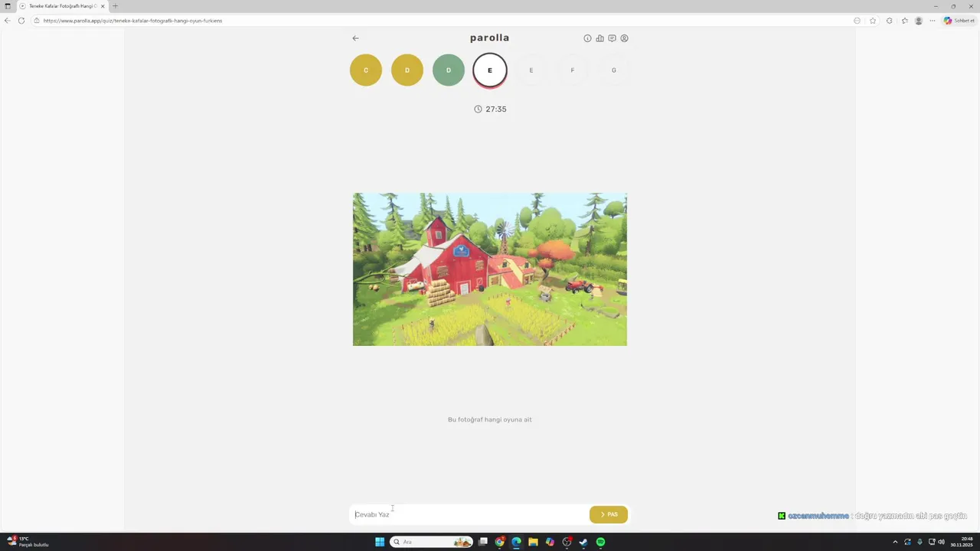Open the weather widget showing 13°C
This screenshot has width=980, height=551.
(28, 542)
